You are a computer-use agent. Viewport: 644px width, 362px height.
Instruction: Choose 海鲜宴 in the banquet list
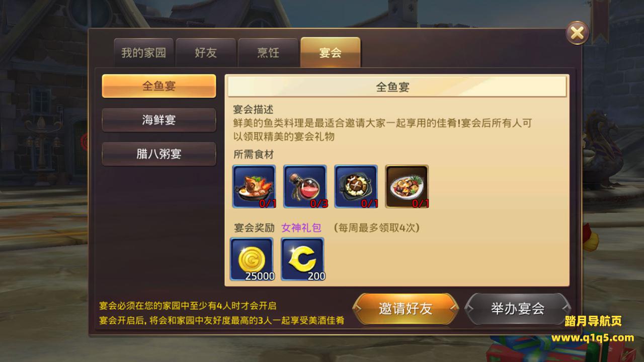tap(159, 120)
